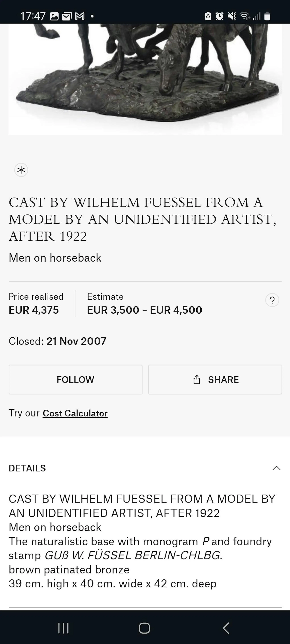
Task: Open the Cost Calculator link
Action: click(75, 413)
